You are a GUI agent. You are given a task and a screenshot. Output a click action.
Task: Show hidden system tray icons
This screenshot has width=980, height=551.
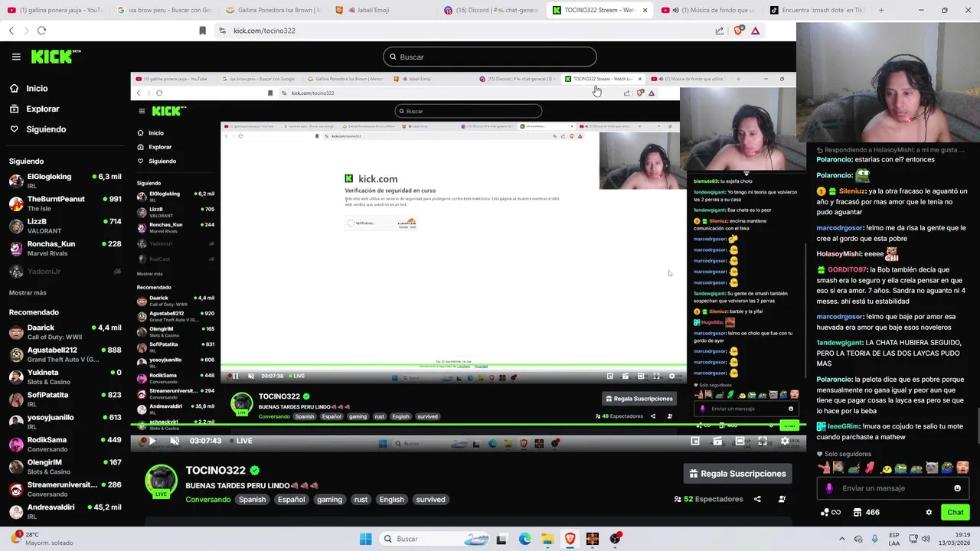pos(841,539)
